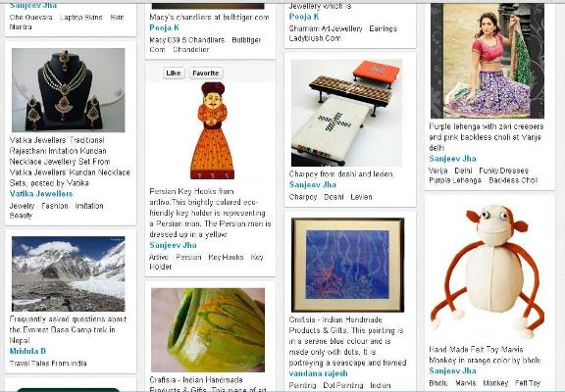Select the Dot Painting tag
Screen dimensions: 565x392
(343, 385)
